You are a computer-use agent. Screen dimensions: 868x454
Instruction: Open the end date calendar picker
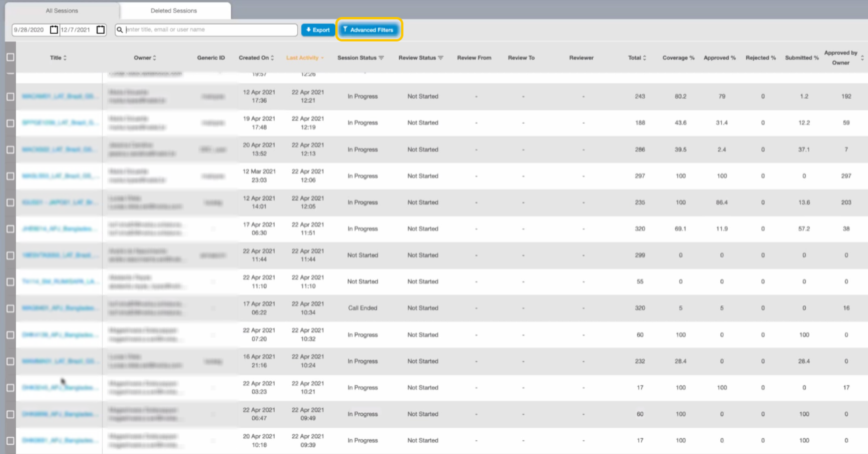coord(100,30)
